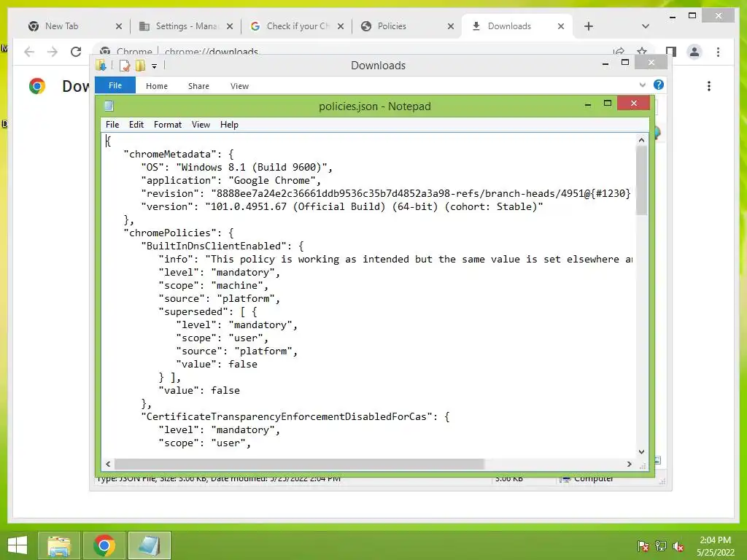The width and height of the screenshot is (747, 560).
Task: Click Notepad horizontal scrollbar right arrow
Action: pos(630,464)
